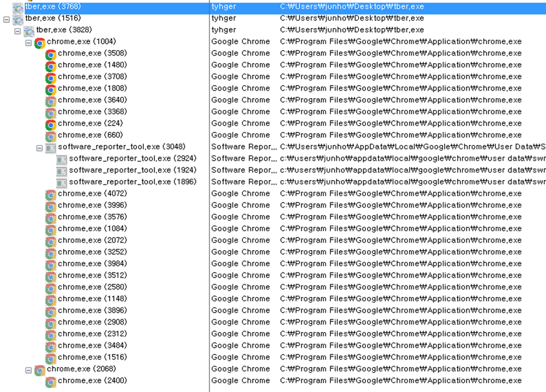Click the software_reporter_tool.exe (3048) icon
Screen dimensions: 546x392
click(51, 148)
